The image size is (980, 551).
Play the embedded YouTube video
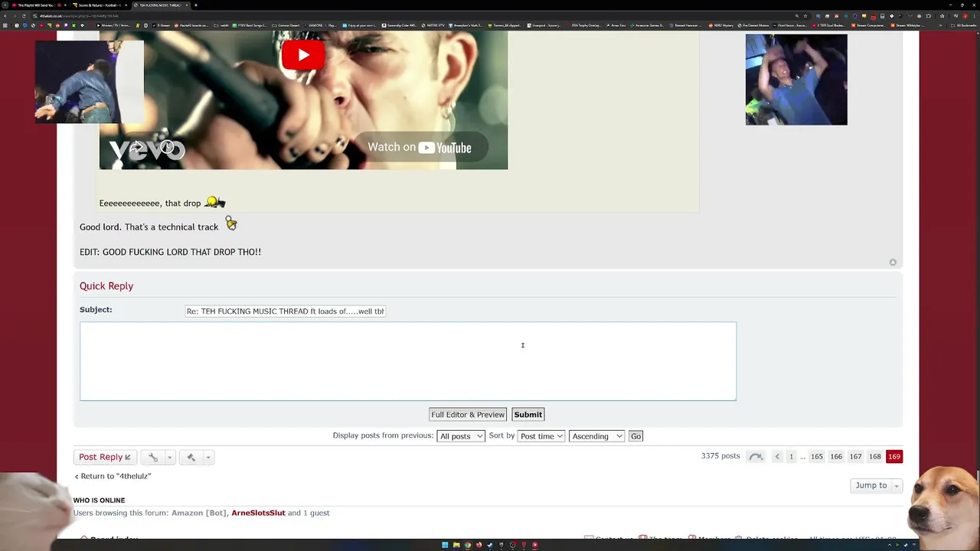pyautogui.click(x=303, y=55)
